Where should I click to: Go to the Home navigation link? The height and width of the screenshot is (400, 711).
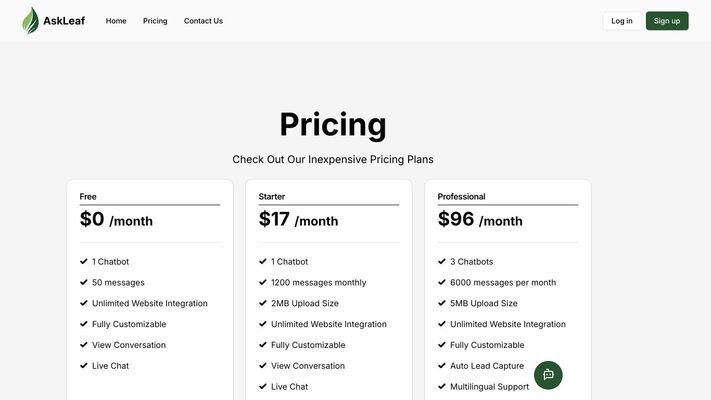[116, 21]
